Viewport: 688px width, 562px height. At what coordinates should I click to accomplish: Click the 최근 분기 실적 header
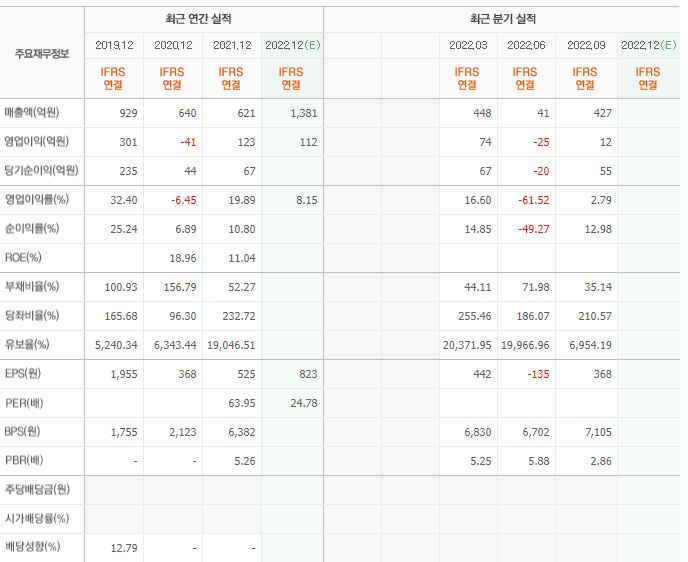pos(503,19)
